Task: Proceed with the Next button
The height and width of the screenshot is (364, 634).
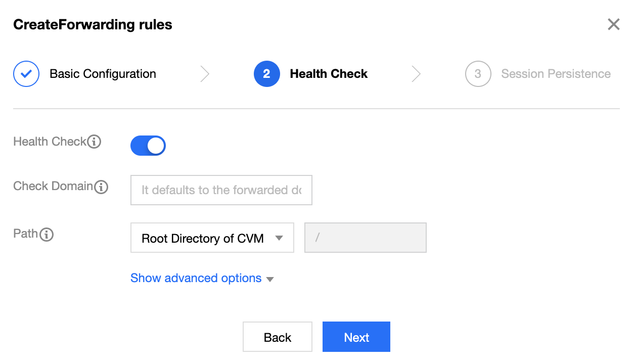Action: 356,337
